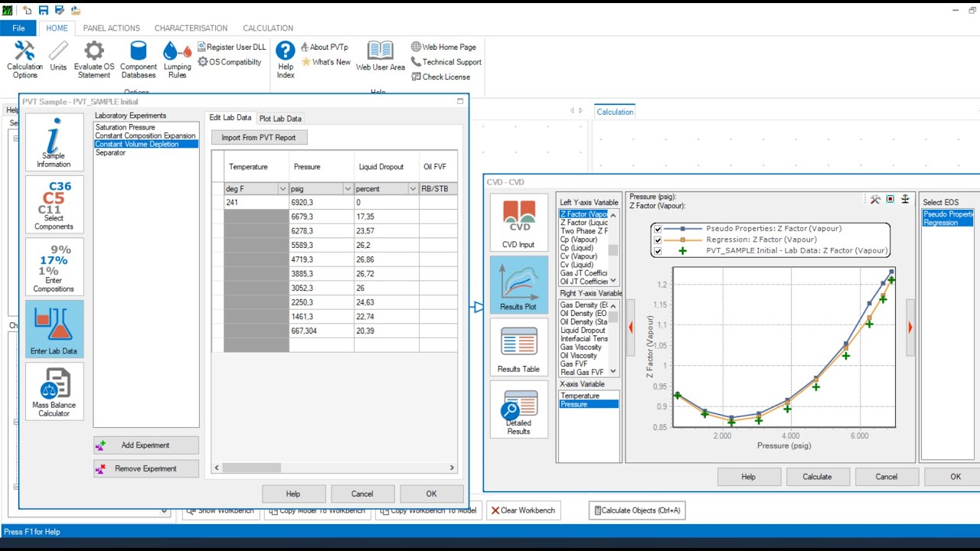Expand the deg F temperature unit dropdown
The height and width of the screenshot is (551, 980).
click(282, 189)
